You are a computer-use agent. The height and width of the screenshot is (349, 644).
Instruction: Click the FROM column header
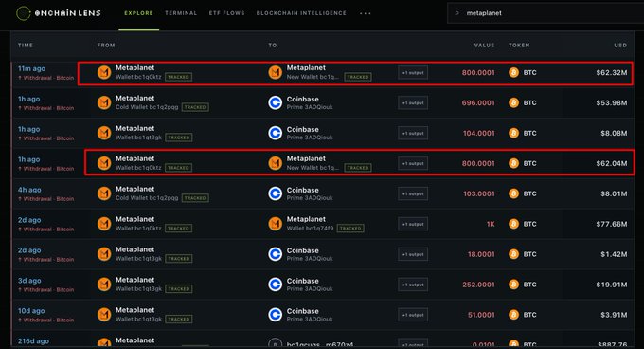(106, 46)
